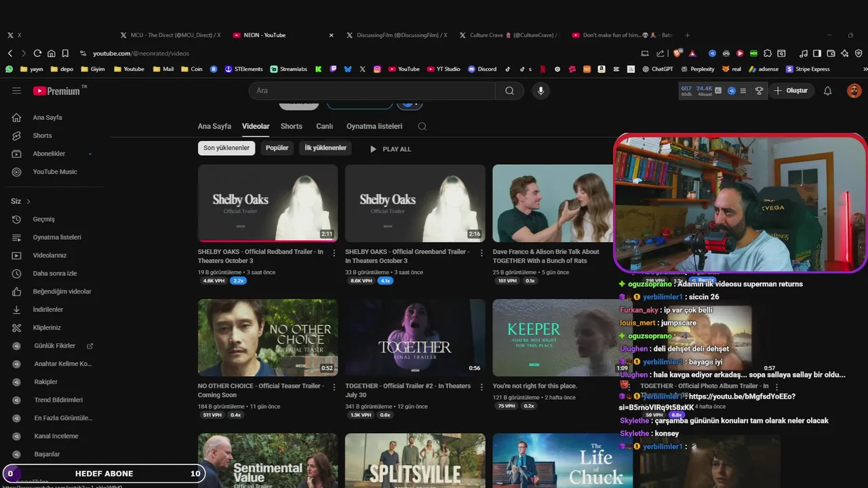
Task: Click the search magnifier button
Action: tap(509, 91)
